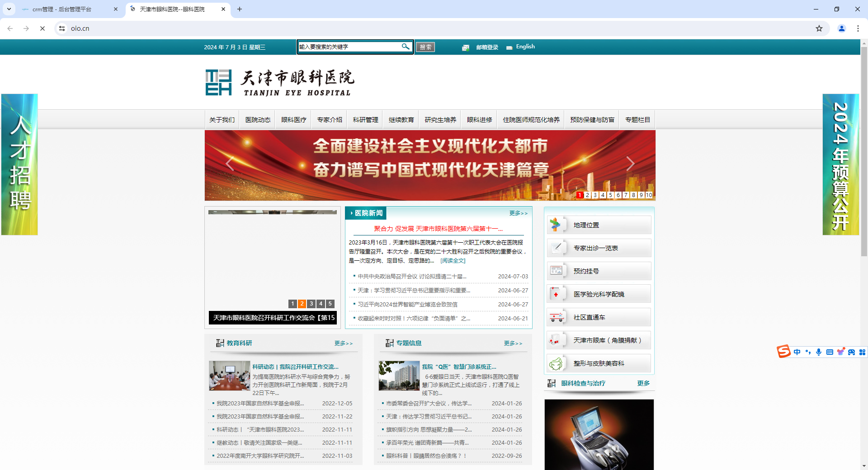
Task: Open Chrome three-dot menu
Action: (x=858, y=28)
